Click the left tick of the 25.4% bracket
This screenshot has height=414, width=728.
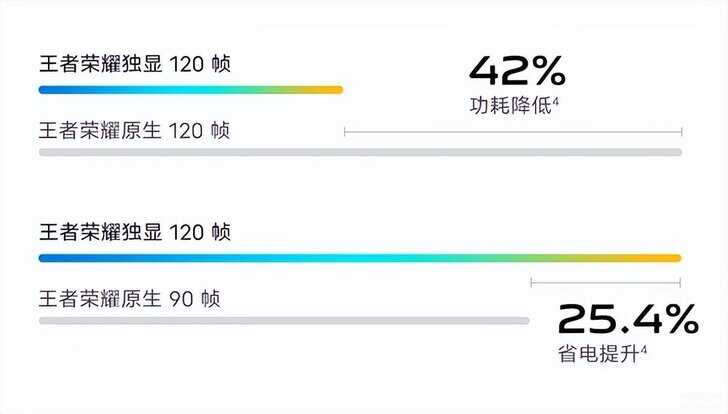531,282
